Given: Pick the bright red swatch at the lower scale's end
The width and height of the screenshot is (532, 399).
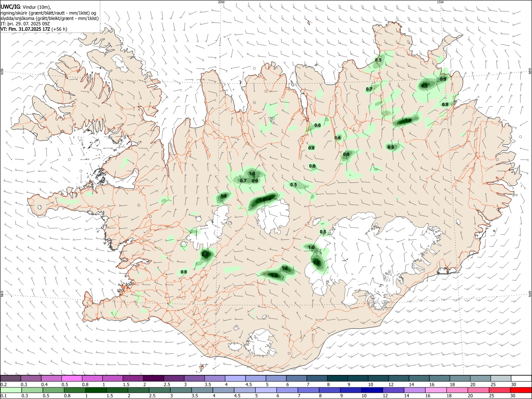Looking at the screenshot, I should pos(520,390).
